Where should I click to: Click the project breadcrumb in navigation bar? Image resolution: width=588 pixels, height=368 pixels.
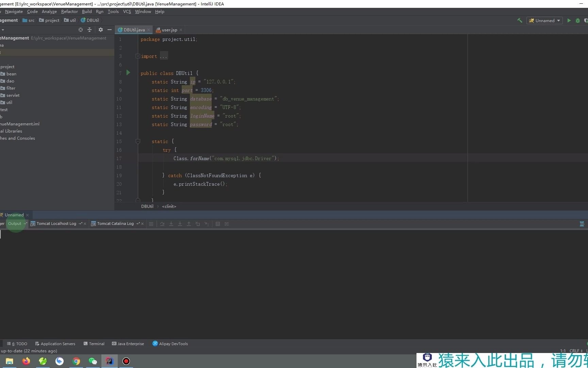click(49, 20)
